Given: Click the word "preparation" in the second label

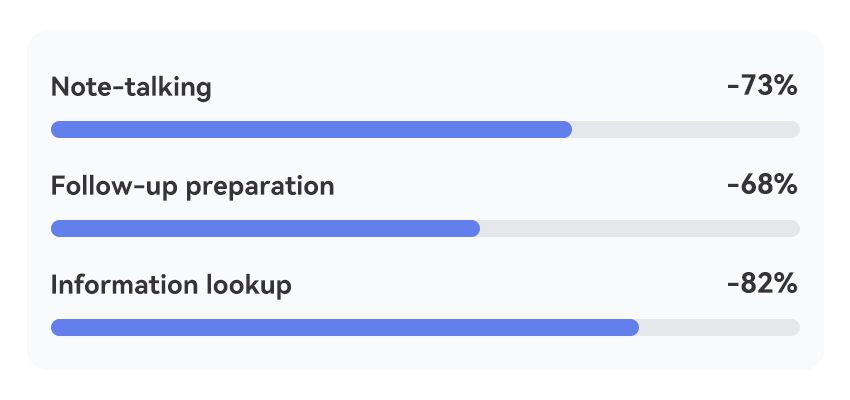Looking at the screenshot, I should [x=260, y=188].
